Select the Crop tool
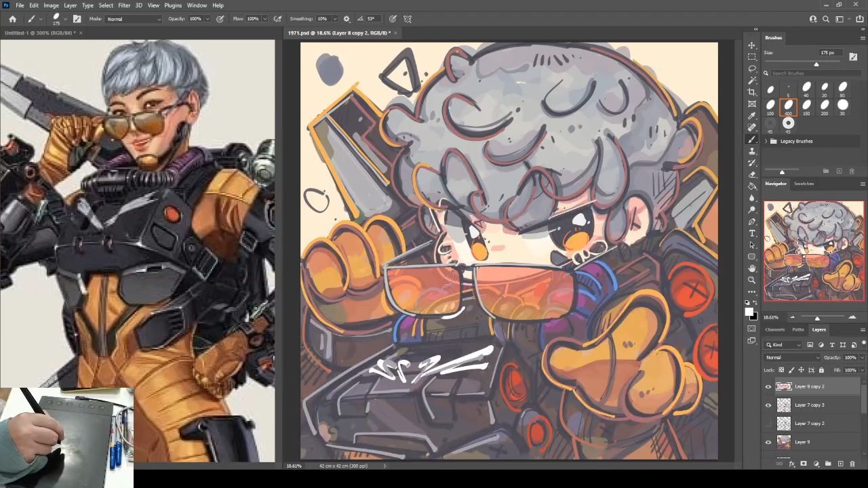The height and width of the screenshot is (488, 868). 752,92
